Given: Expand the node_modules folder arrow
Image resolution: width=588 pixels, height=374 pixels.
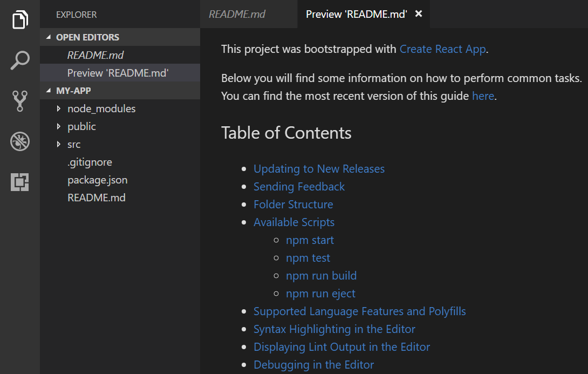Looking at the screenshot, I should 58,108.
